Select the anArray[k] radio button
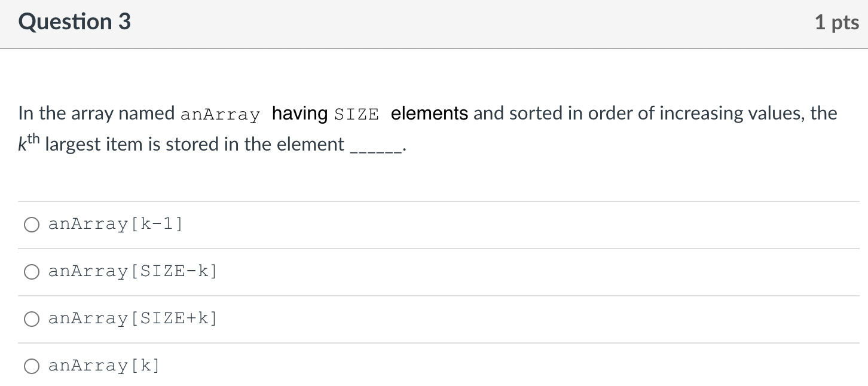 coord(32,366)
